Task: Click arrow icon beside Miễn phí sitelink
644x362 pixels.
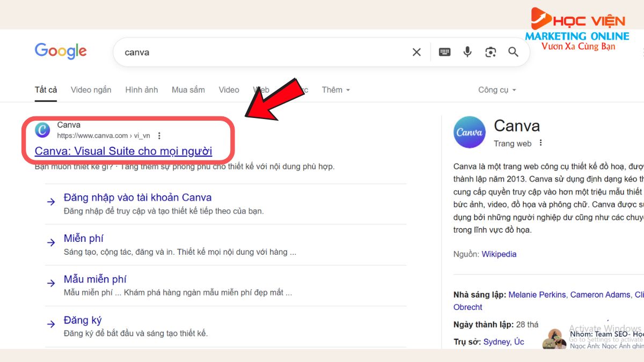Action: click(51, 242)
